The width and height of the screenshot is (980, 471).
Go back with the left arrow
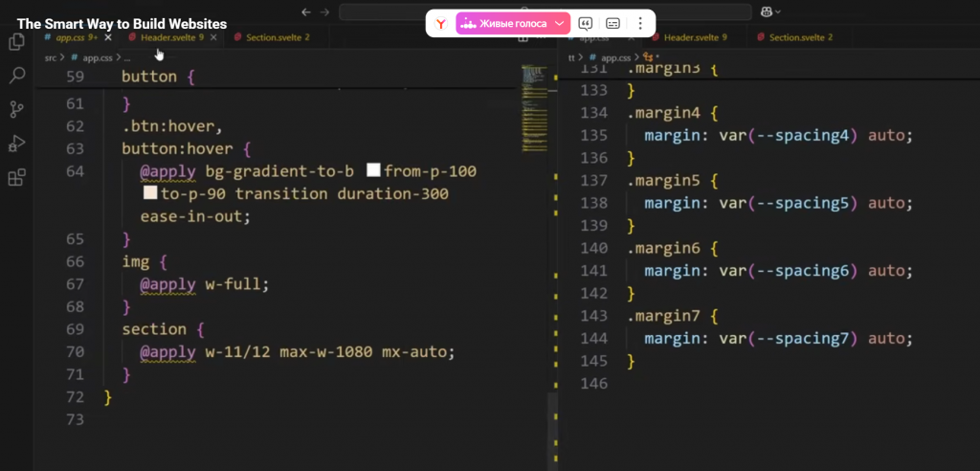point(305,11)
